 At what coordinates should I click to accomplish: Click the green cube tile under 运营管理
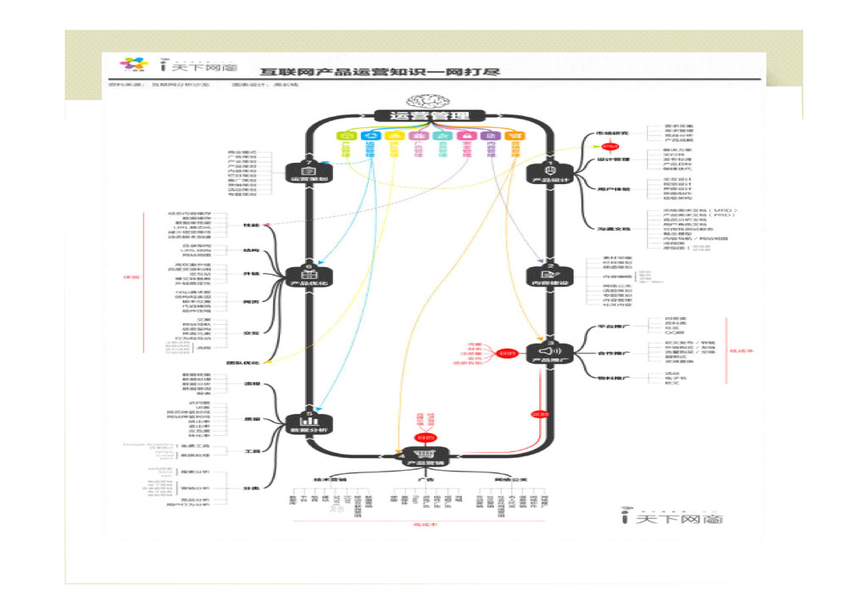coord(346,135)
